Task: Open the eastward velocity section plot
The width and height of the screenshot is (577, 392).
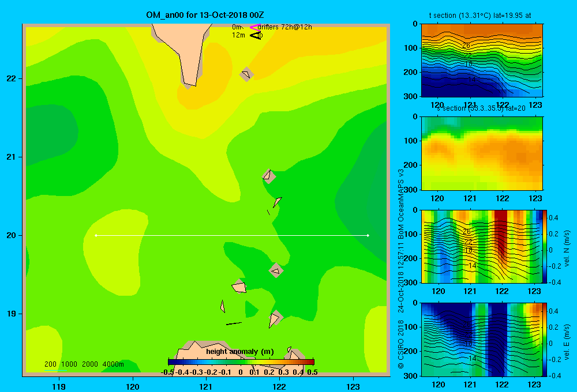Action: pos(481,340)
